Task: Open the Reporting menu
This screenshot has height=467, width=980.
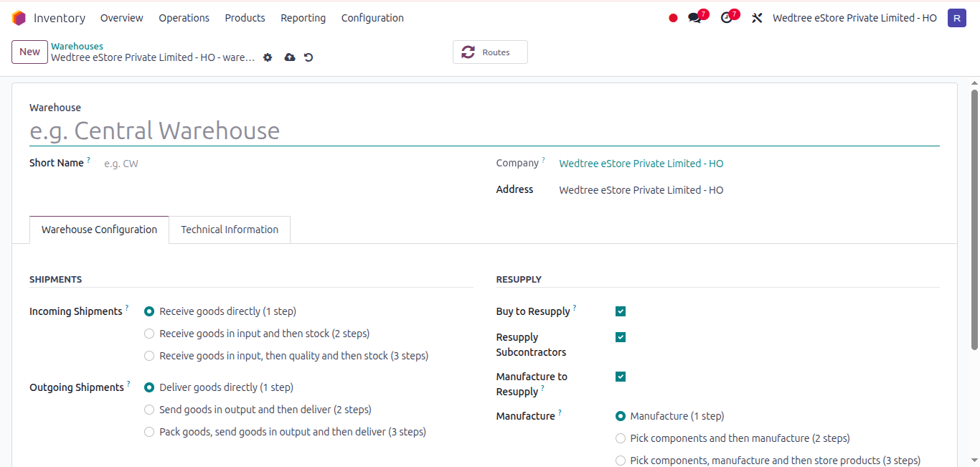Action: (303, 18)
